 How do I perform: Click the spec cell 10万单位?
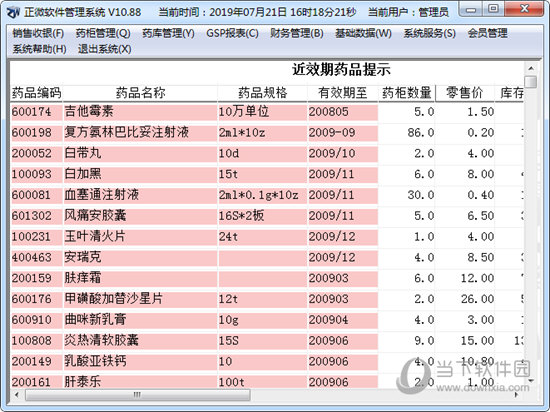coord(262,112)
